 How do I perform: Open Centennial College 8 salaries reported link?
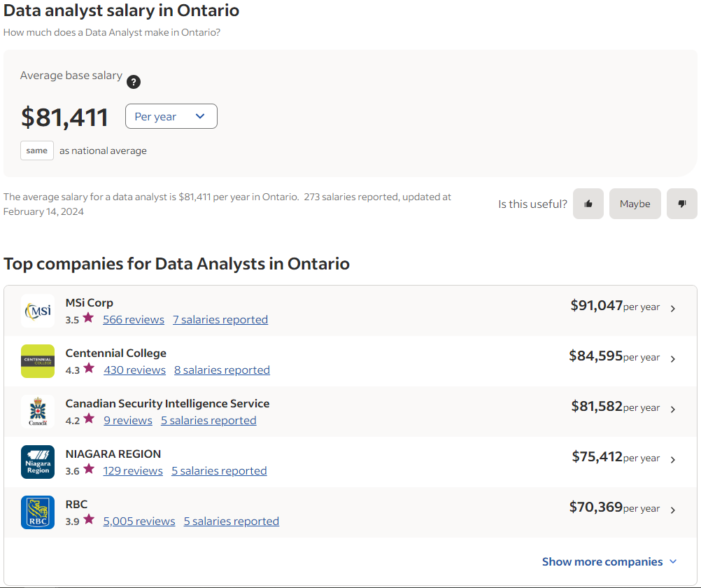pyautogui.click(x=222, y=370)
